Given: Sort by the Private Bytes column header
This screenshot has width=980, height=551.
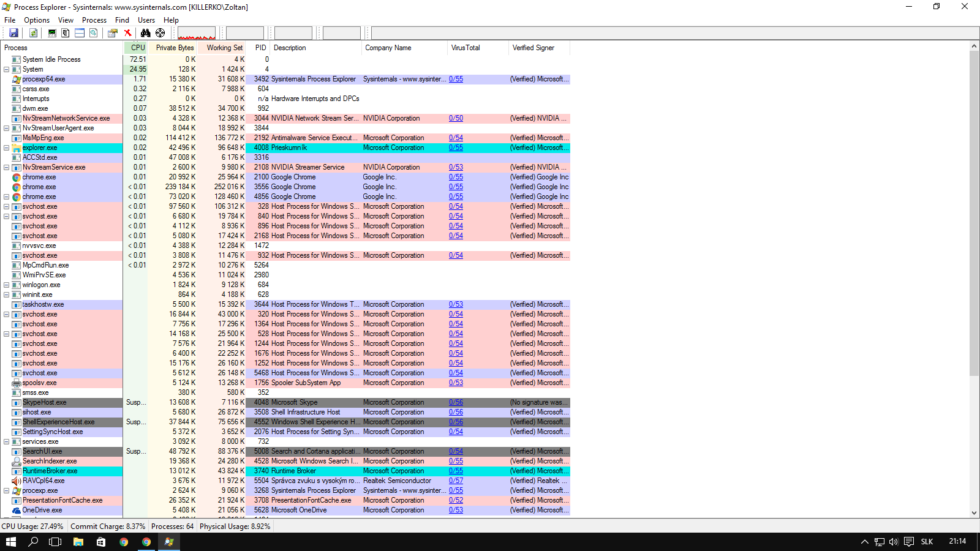Looking at the screenshot, I should [x=173, y=48].
